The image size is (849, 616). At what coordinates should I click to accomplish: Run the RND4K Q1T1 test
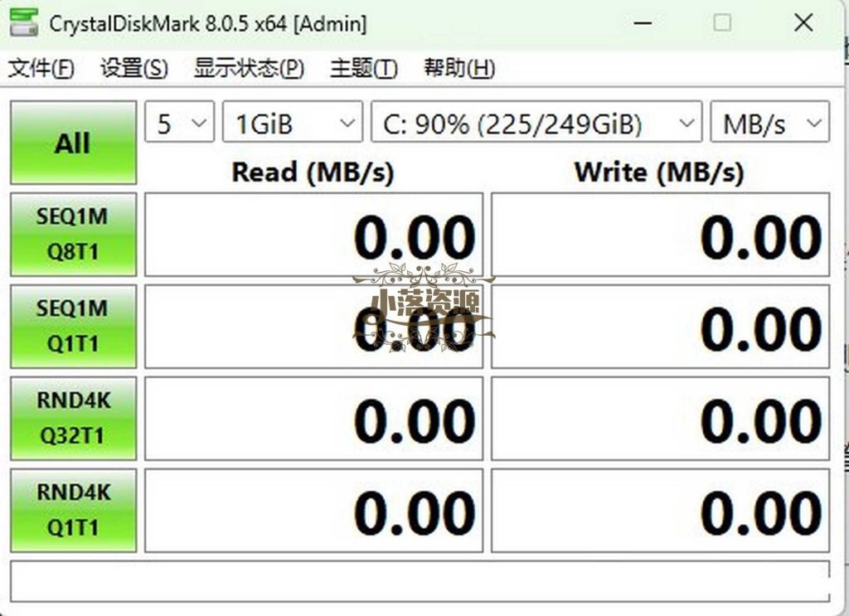pyautogui.click(x=73, y=511)
